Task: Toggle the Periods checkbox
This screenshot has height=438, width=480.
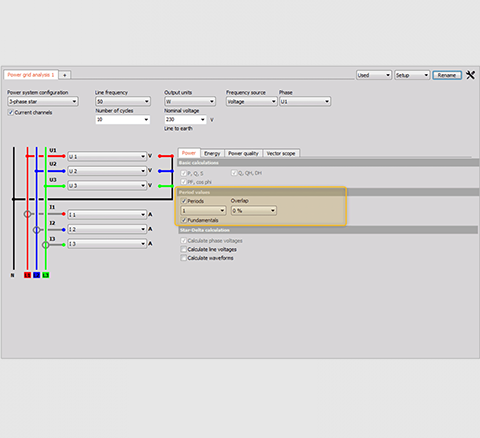Action: coord(184,201)
